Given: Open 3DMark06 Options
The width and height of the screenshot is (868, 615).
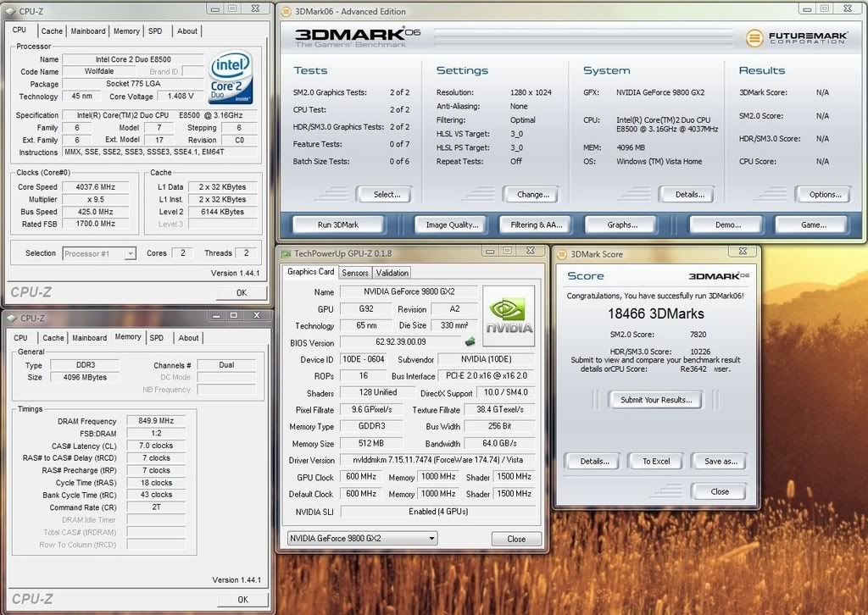Looking at the screenshot, I should (x=823, y=194).
